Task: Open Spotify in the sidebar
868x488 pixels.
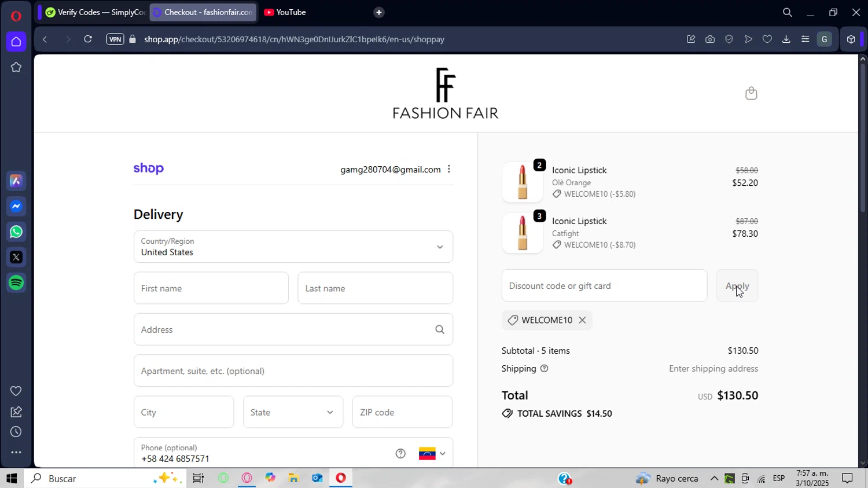Action: coord(16,283)
